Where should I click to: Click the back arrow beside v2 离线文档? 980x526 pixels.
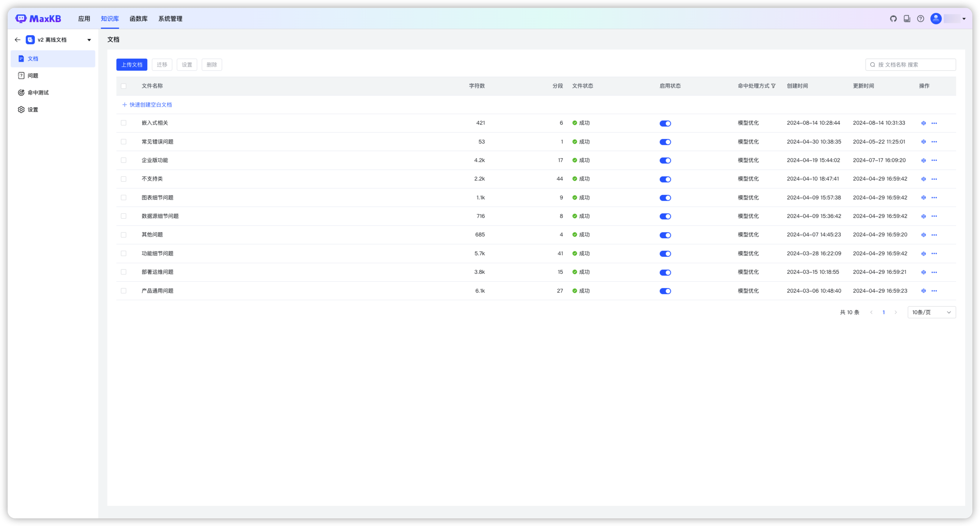point(17,40)
